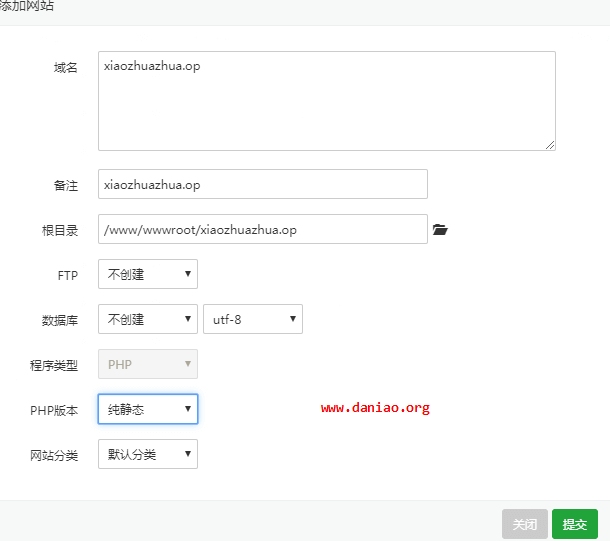Click the 关闭 close button
Screen dimensions: 610x541
pos(524,524)
